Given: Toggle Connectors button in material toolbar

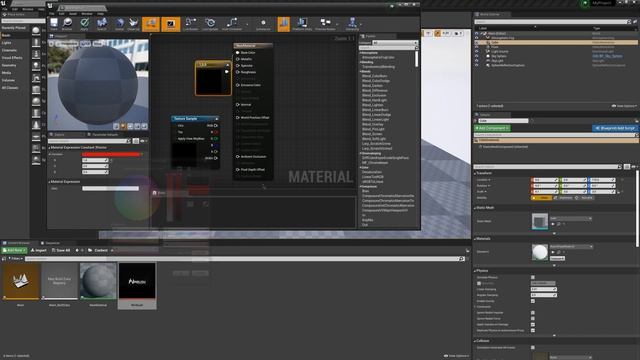Looking at the screenshot, I should pos(151,24).
